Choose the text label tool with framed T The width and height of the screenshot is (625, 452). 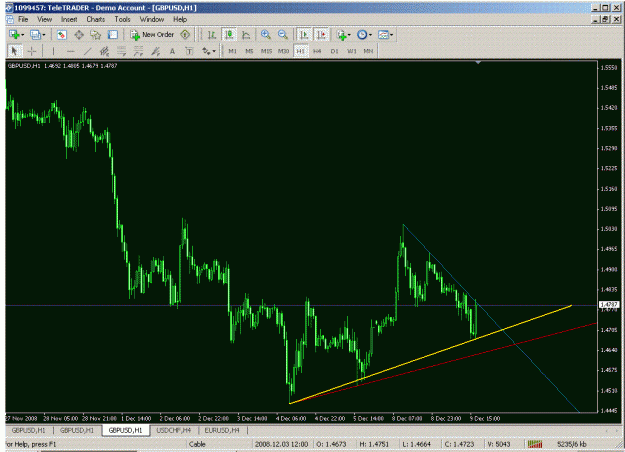[189, 51]
